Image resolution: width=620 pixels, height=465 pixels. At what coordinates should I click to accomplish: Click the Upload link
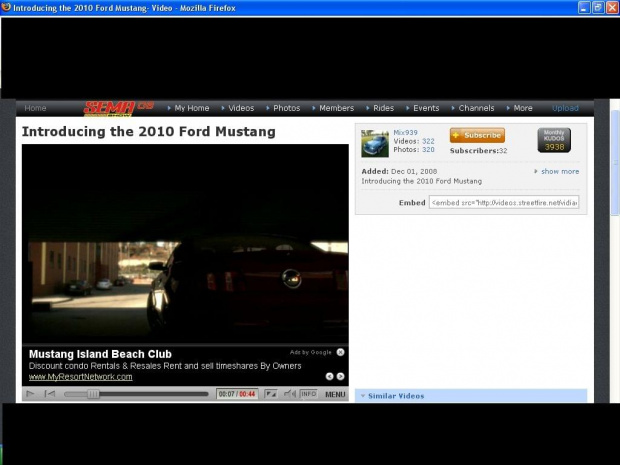(565, 108)
